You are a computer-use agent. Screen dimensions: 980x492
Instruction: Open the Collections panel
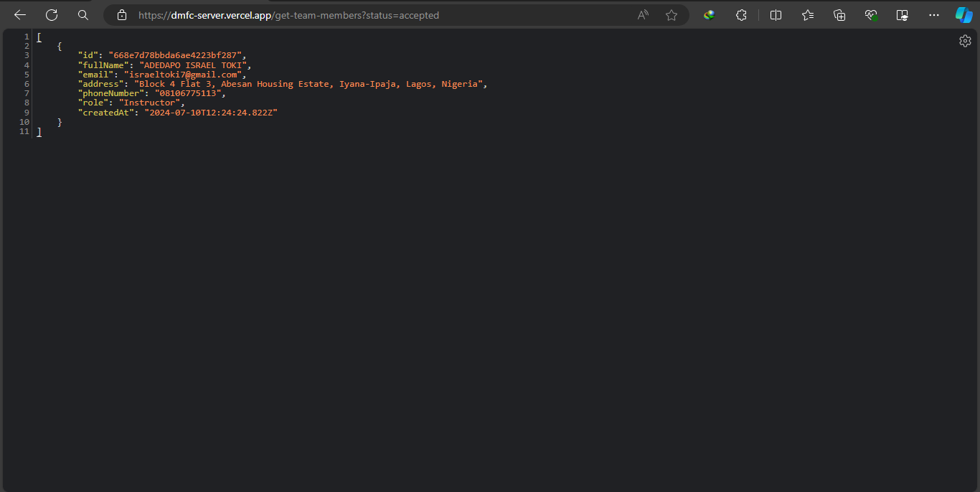[x=839, y=14]
